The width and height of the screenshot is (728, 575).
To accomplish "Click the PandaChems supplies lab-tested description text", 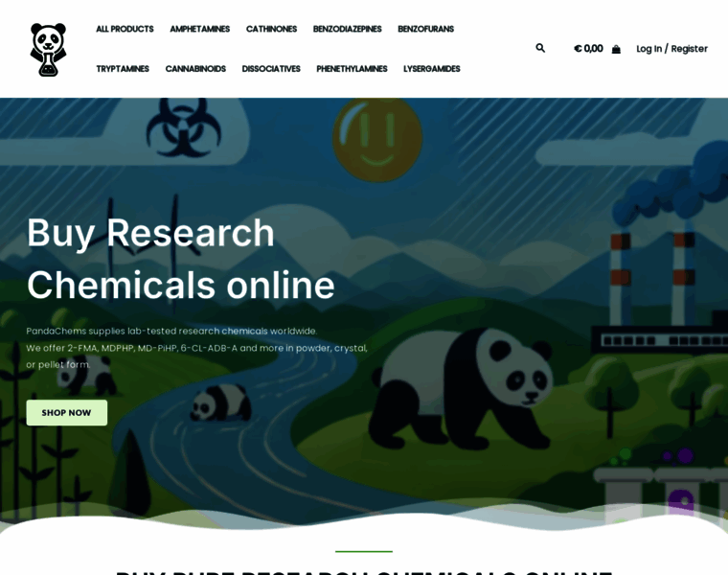I will pos(197,348).
